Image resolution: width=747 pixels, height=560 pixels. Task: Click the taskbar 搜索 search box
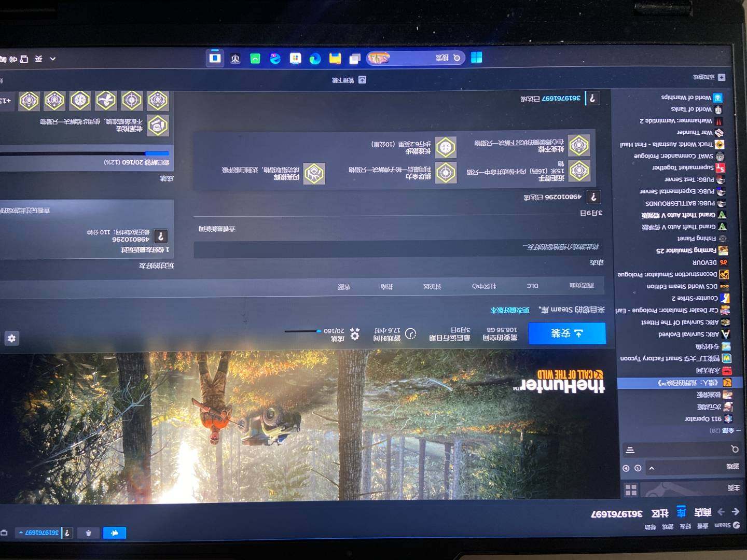tap(416, 58)
